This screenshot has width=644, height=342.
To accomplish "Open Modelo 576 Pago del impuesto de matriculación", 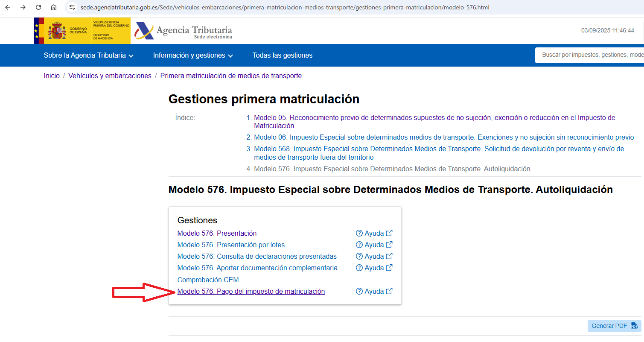I will pyautogui.click(x=251, y=292).
